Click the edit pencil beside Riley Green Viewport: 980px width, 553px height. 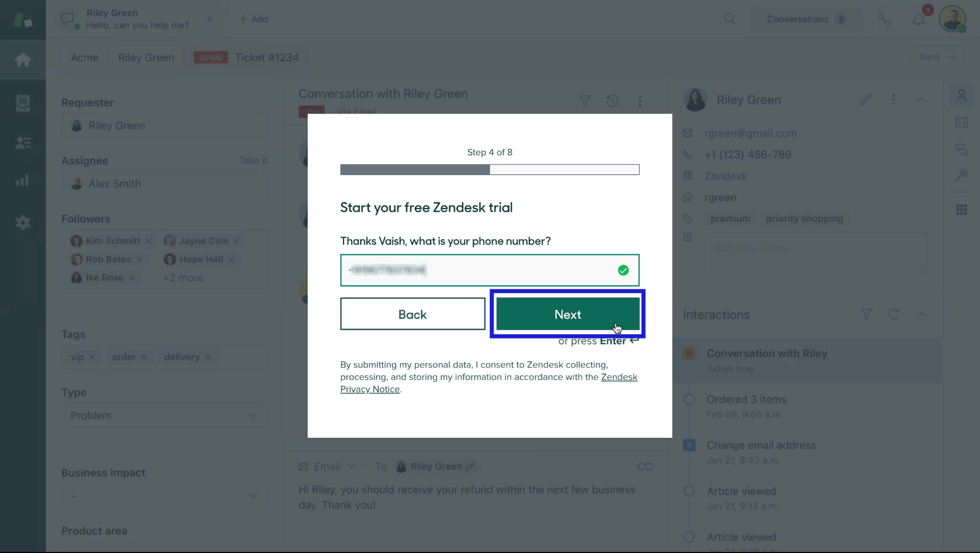pos(865,100)
